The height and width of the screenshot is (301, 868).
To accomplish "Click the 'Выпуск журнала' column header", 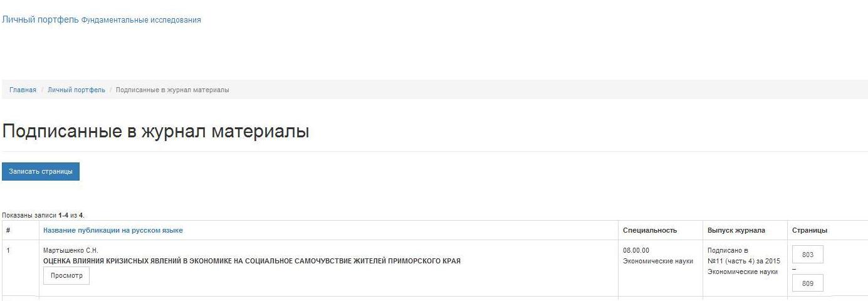I will pyautogui.click(x=736, y=230).
